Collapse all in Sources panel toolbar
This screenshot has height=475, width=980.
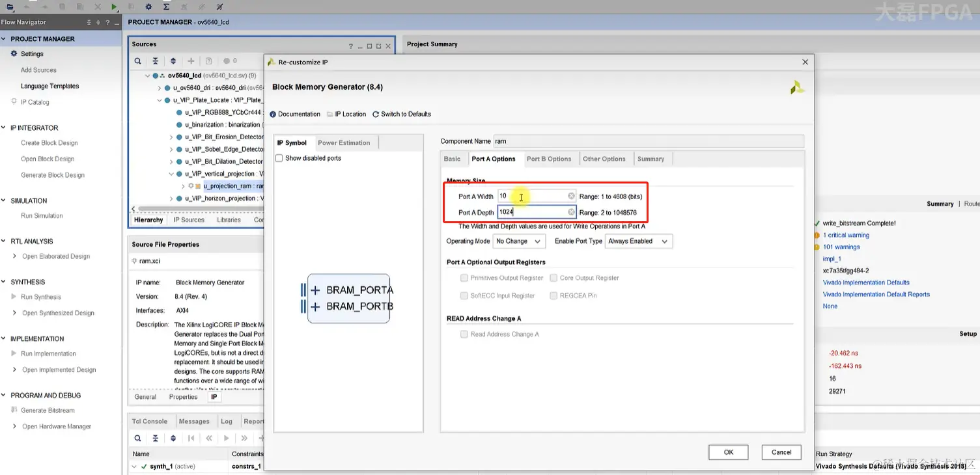(x=155, y=61)
